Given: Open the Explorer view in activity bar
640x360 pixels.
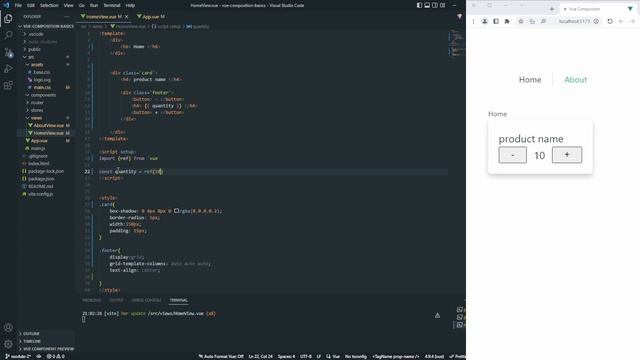Looking at the screenshot, I should coord(8,19).
